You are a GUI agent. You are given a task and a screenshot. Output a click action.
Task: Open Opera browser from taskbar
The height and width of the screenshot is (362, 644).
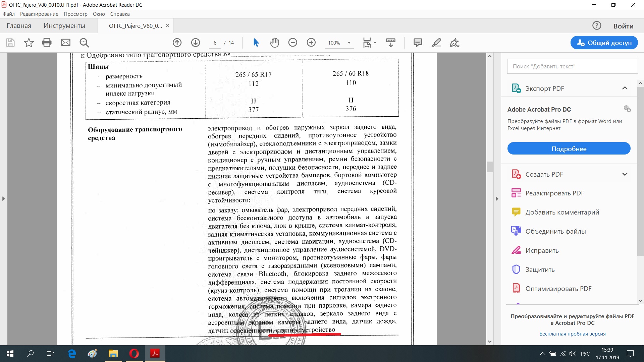134,354
